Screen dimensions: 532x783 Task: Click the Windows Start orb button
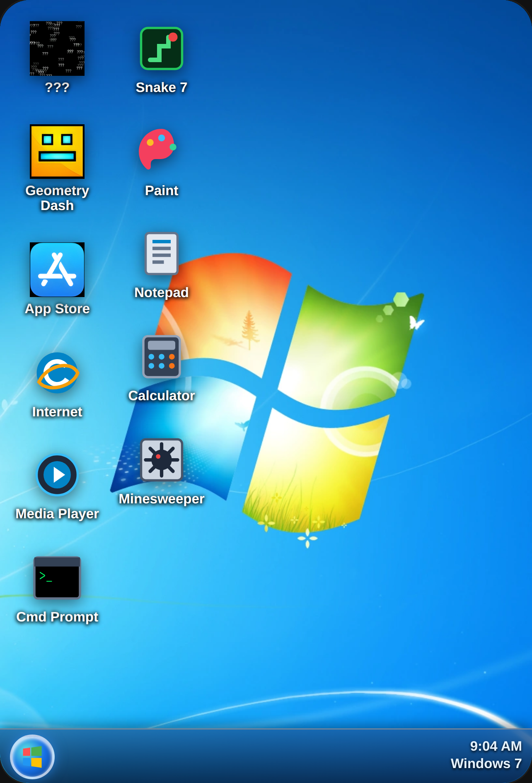(32, 757)
